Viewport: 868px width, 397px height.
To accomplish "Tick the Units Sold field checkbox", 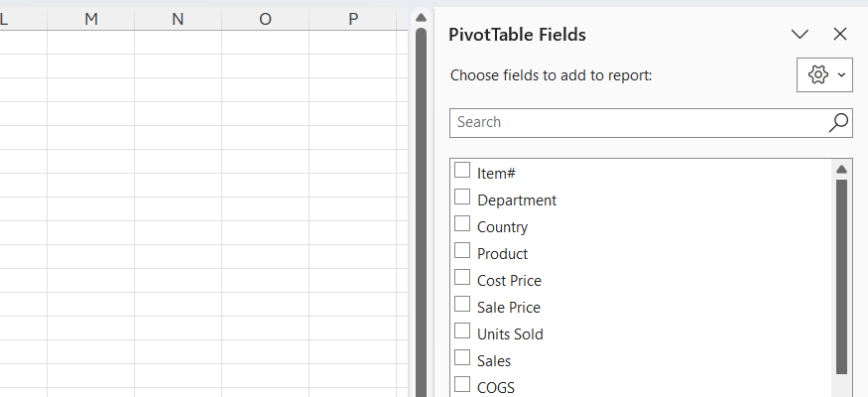I will point(462,331).
